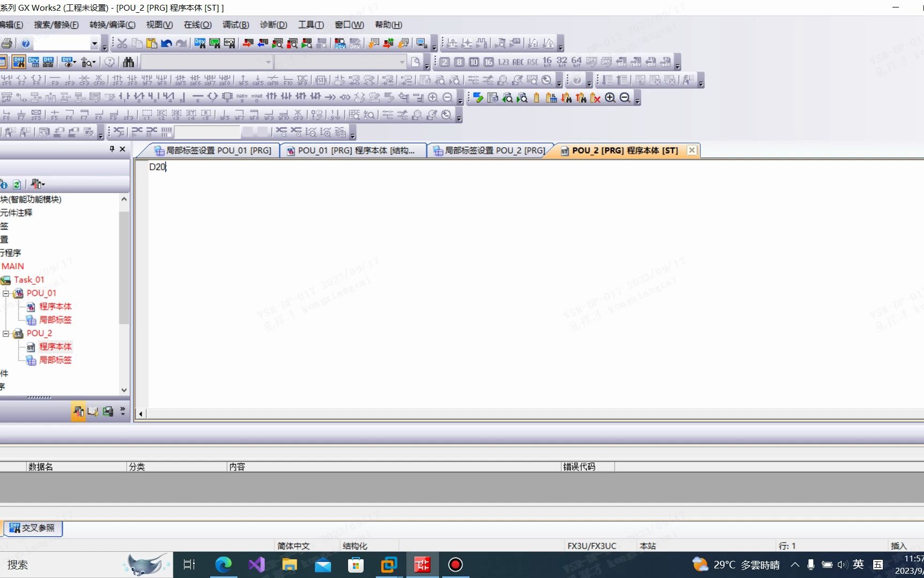Viewport: 924px width, 578px height.
Task: Show hidden system tray icons chevron
Action: (795, 565)
